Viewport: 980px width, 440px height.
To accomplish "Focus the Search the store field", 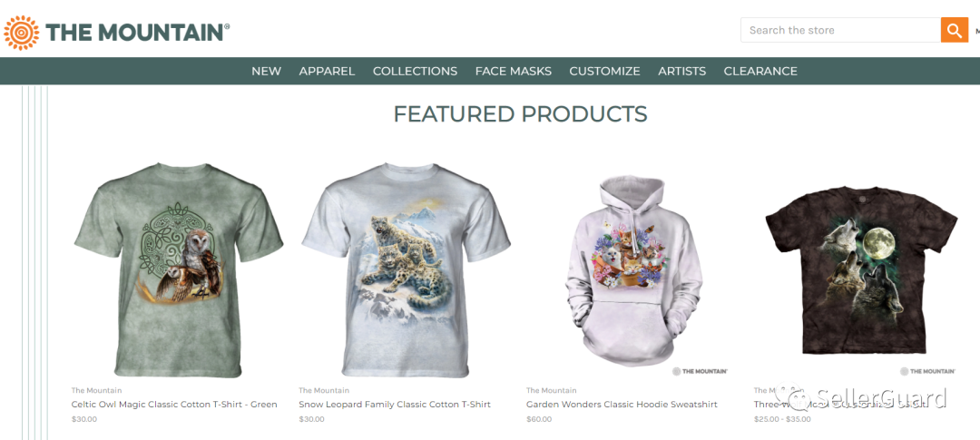I will click(840, 30).
